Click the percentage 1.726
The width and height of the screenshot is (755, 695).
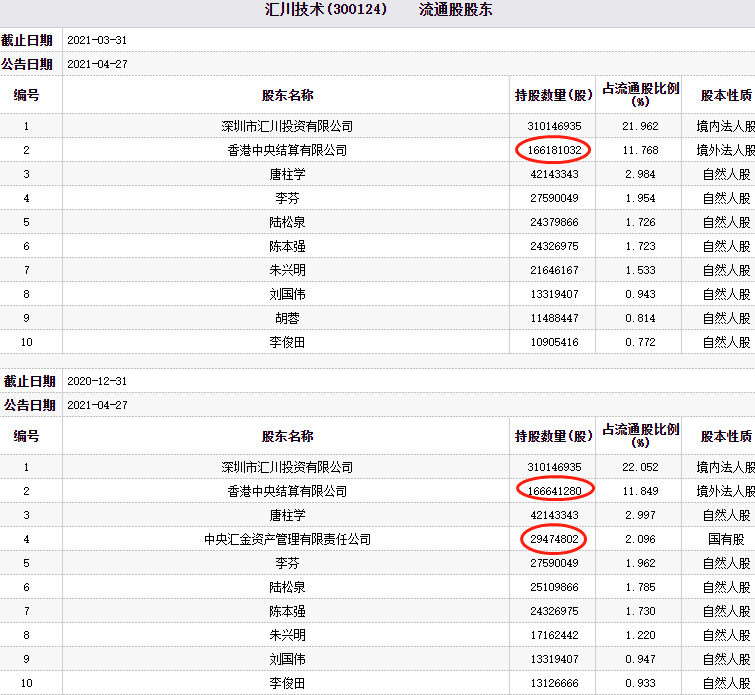pyautogui.click(x=640, y=222)
